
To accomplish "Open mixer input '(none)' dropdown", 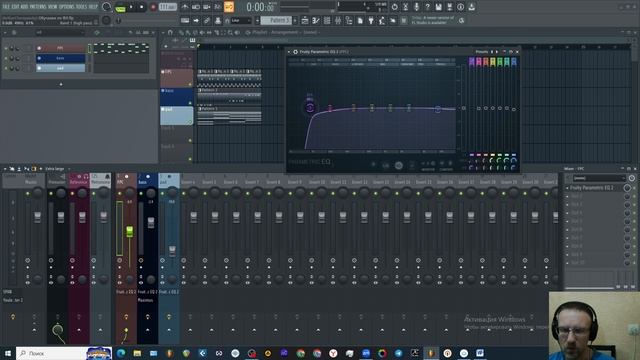I will click(x=599, y=178).
